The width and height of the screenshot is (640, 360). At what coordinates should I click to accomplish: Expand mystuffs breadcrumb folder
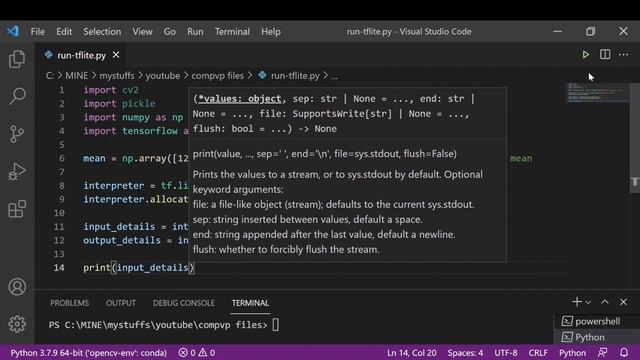[117, 76]
